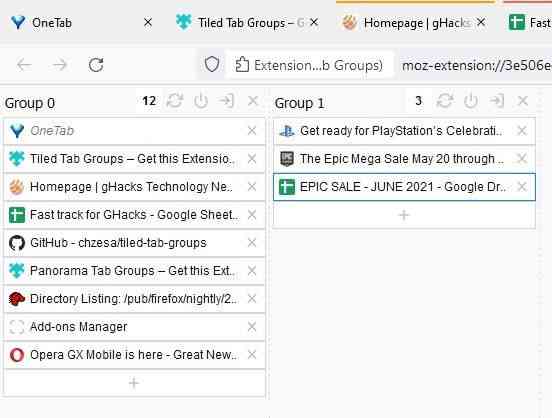Reload all tabs in Group 0
Viewport: 552px width, 418px height.
tap(175, 101)
